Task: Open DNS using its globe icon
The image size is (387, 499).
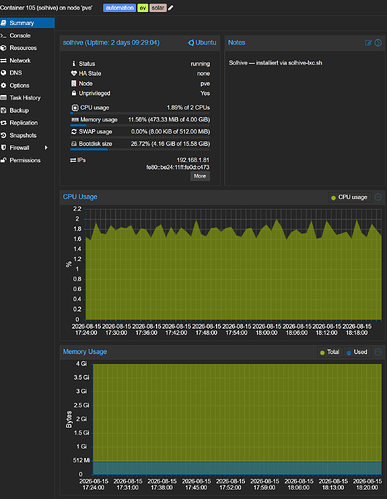Action: (x=4, y=73)
